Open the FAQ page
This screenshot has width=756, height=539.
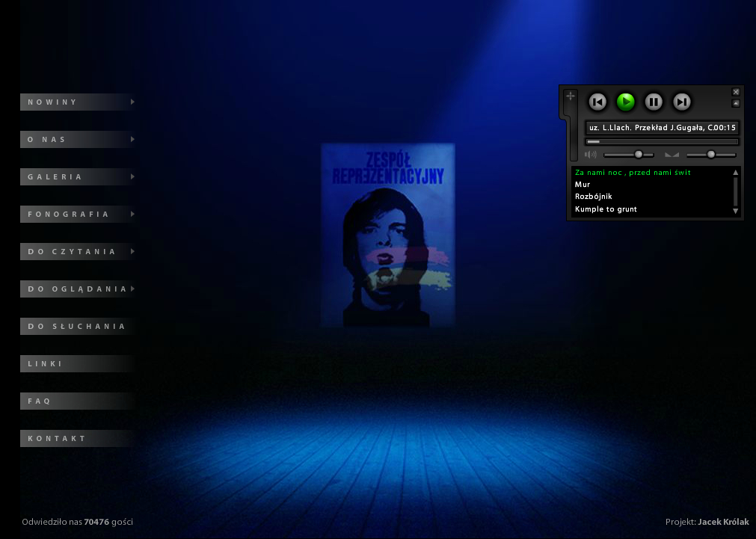(77, 401)
